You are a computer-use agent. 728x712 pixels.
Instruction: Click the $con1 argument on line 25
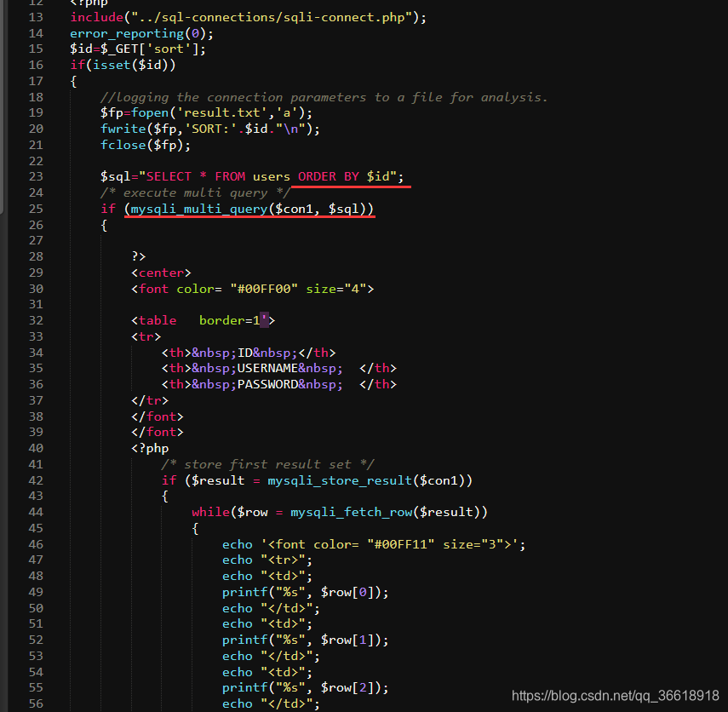click(x=295, y=209)
